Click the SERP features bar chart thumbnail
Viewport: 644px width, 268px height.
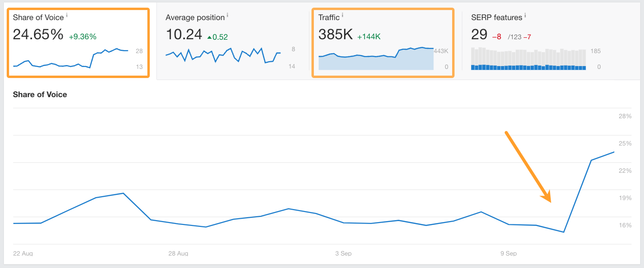528,59
